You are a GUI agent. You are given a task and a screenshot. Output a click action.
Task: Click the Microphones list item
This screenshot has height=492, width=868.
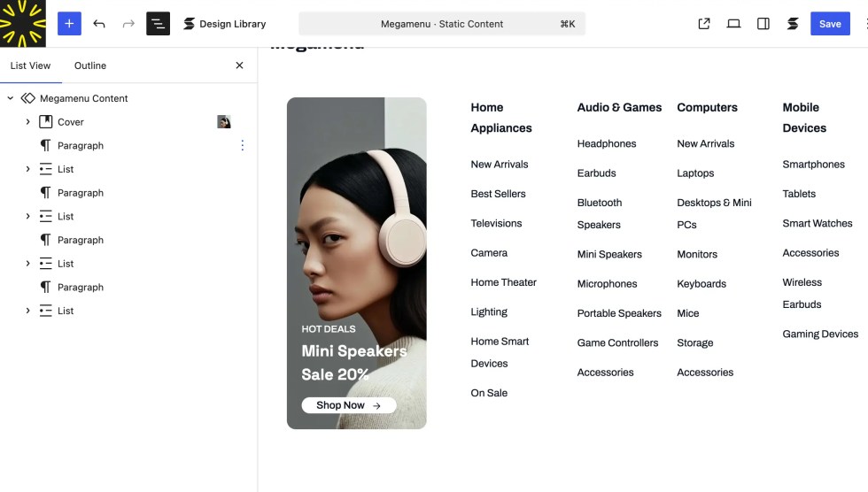click(x=607, y=284)
